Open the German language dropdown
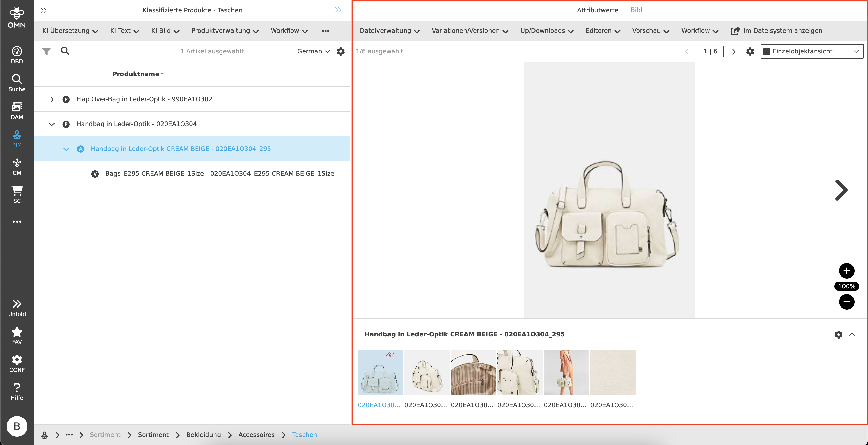The image size is (868, 445). (313, 51)
